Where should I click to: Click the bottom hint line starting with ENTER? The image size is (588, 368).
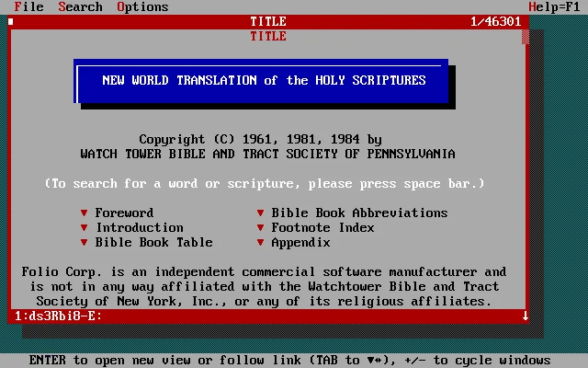point(289,361)
